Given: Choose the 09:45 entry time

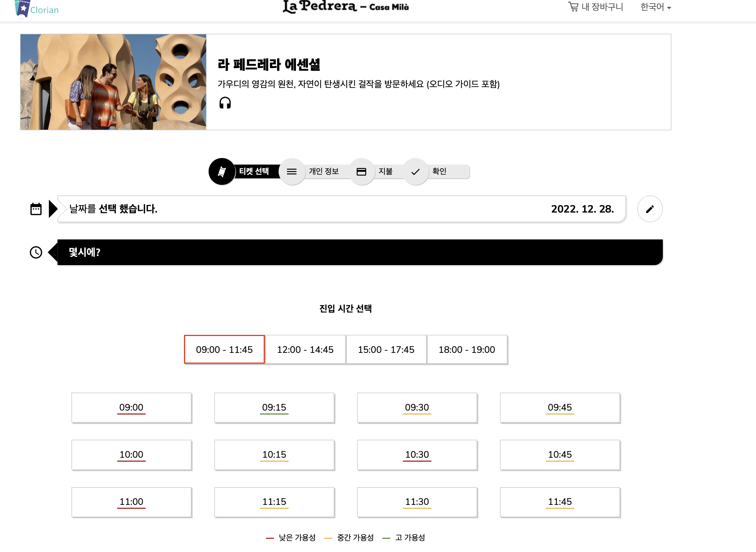Looking at the screenshot, I should (559, 407).
